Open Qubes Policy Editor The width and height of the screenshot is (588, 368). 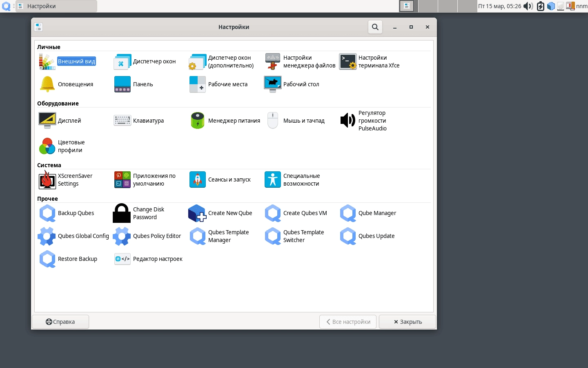coord(147,236)
